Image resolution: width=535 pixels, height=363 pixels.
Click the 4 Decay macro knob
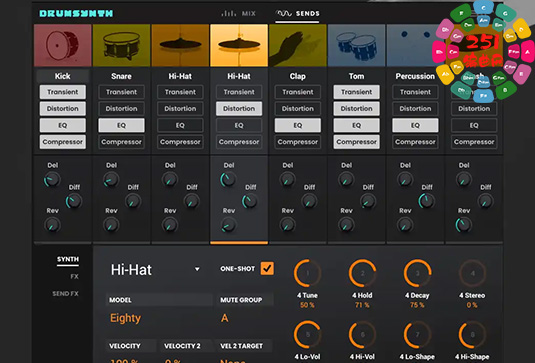tap(417, 273)
